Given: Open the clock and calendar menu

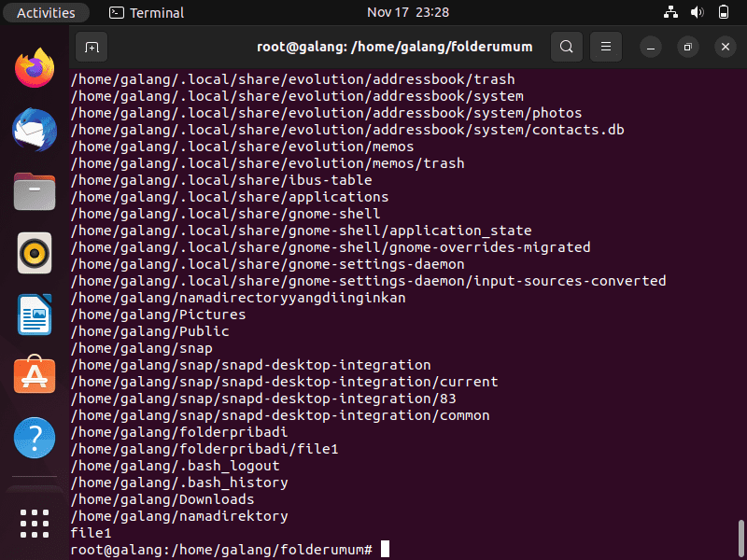Looking at the screenshot, I should 408,12.
